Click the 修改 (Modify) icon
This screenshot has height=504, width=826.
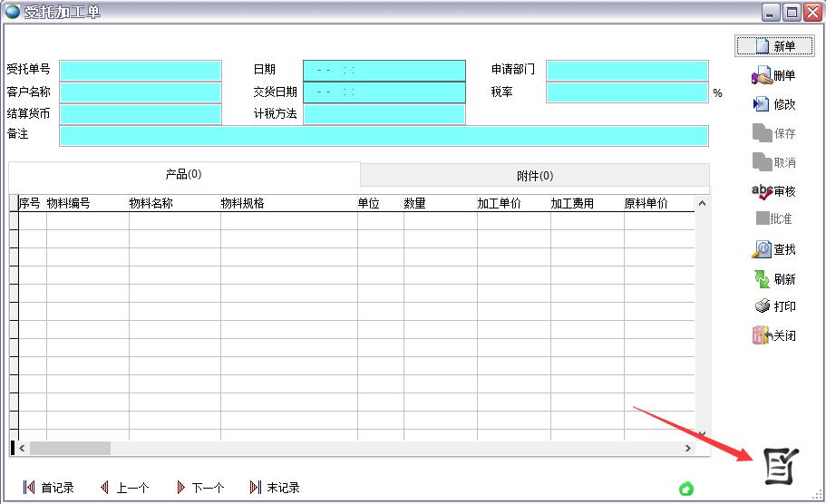[x=762, y=104]
